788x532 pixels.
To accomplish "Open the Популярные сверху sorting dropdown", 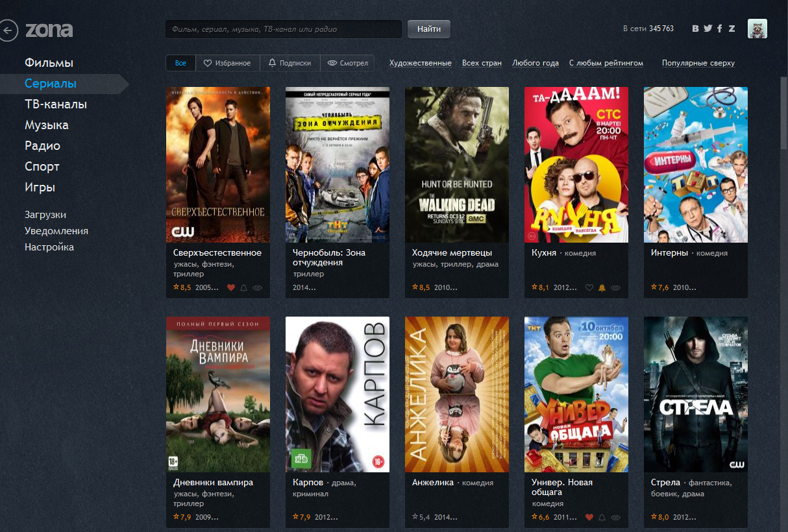I will 698,63.
